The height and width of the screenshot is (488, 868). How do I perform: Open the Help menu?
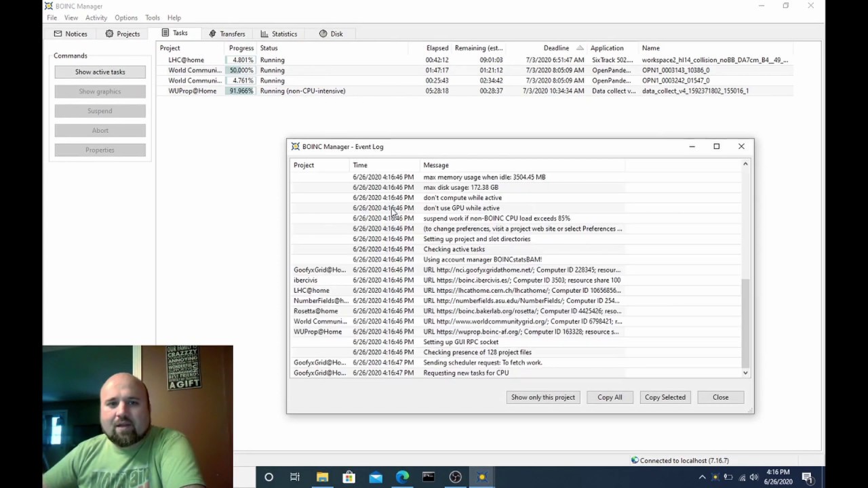pos(174,18)
